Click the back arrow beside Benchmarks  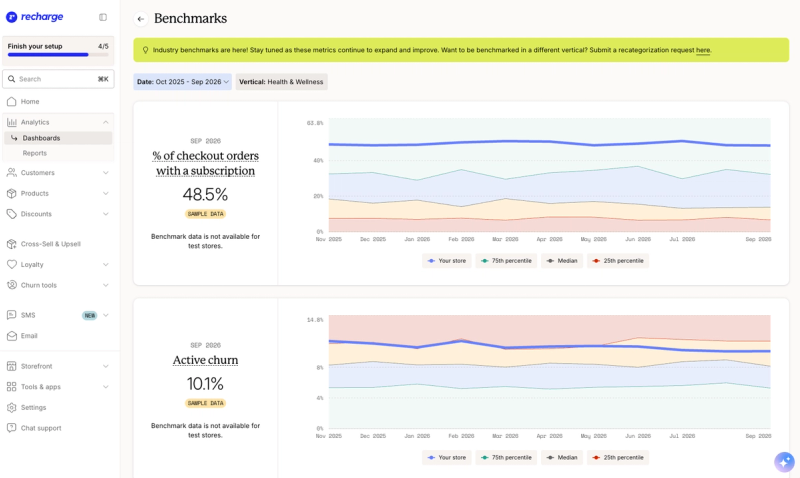[141, 19]
